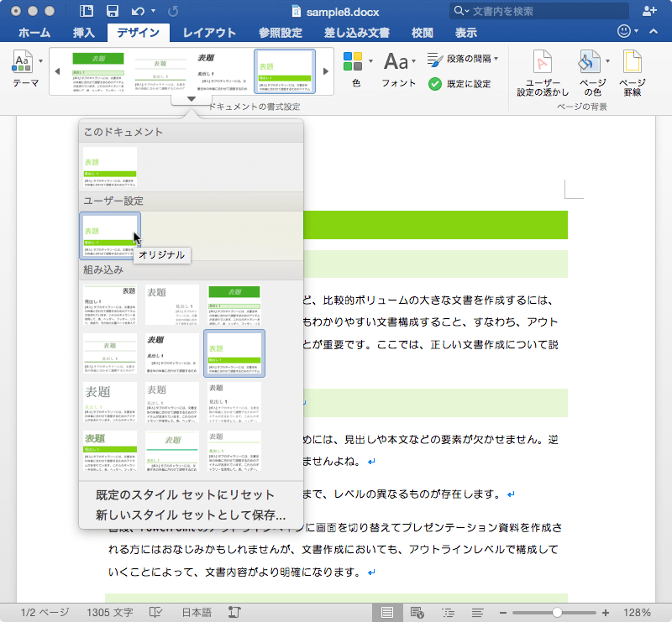Image resolution: width=672 pixels, height=622 pixels.
Task: Change language 日本語 in status bar
Action: tap(197, 612)
